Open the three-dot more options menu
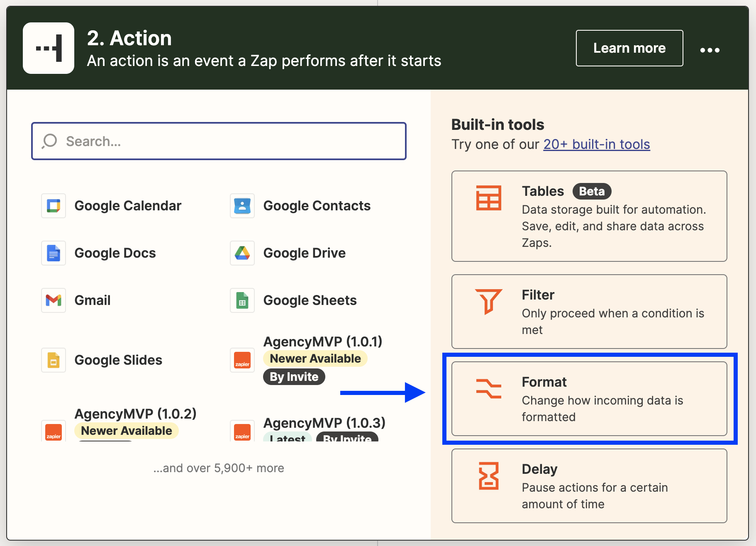Viewport: 756px width, 546px height. [710, 50]
